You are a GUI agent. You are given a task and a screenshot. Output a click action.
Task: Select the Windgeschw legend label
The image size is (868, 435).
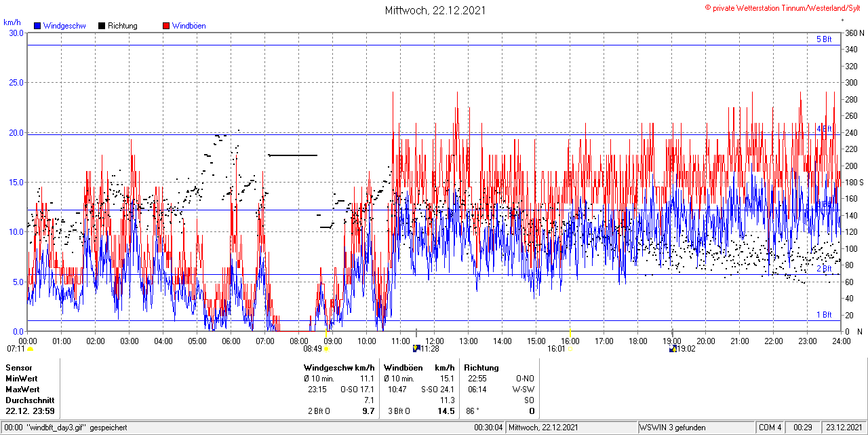[x=64, y=26]
